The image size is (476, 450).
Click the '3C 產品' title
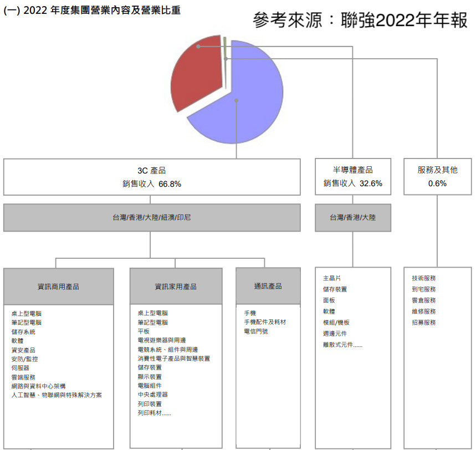(x=152, y=171)
